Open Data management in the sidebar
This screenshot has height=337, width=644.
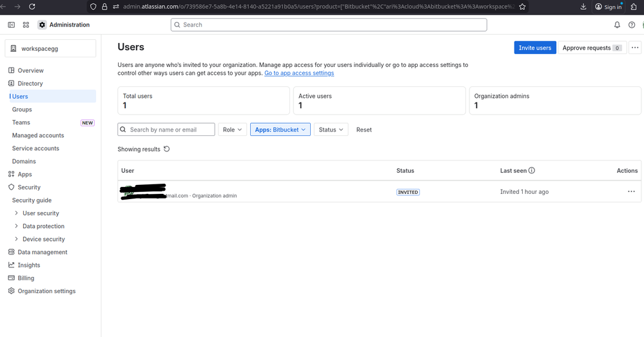pyautogui.click(x=43, y=252)
